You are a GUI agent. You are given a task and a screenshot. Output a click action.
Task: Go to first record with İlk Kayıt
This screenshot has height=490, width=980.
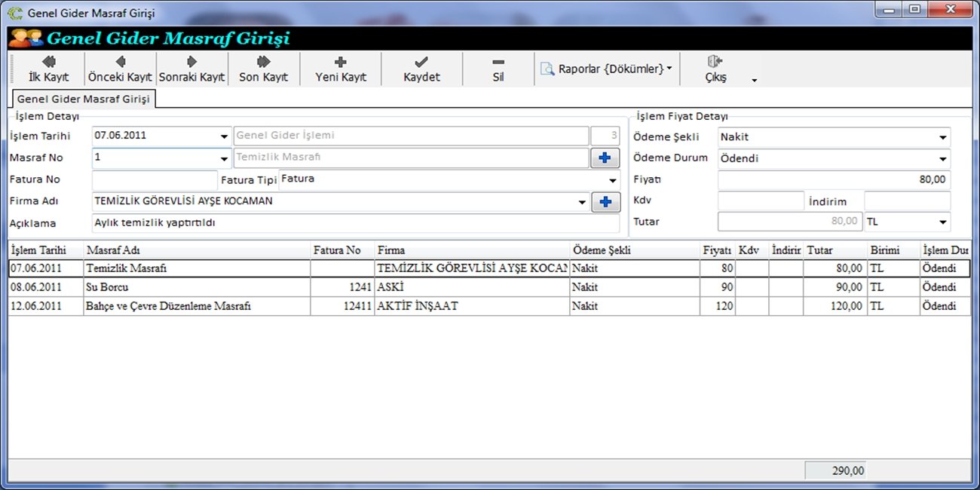(x=48, y=69)
